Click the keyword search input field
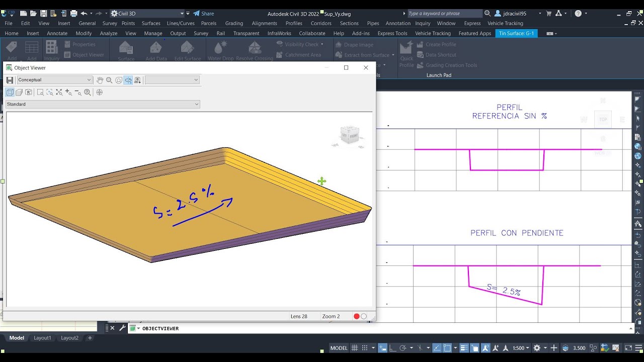The image size is (644, 362). tap(444, 14)
